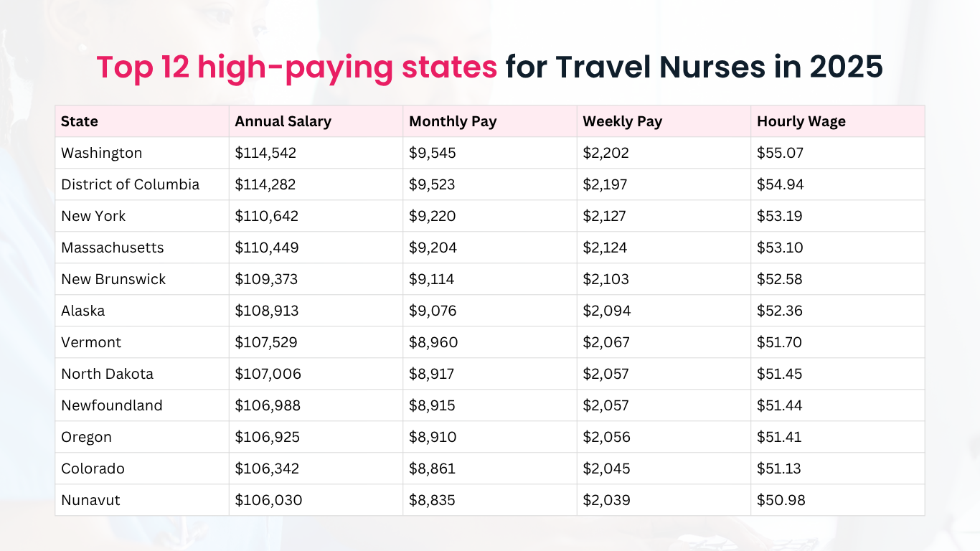The height and width of the screenshot is (551, 980).
Task: Select Washington's hourly wage $55.07
Action: 780,153
